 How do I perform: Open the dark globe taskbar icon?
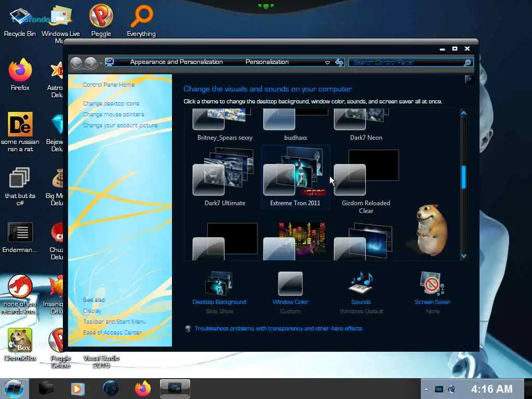point(111,389)
